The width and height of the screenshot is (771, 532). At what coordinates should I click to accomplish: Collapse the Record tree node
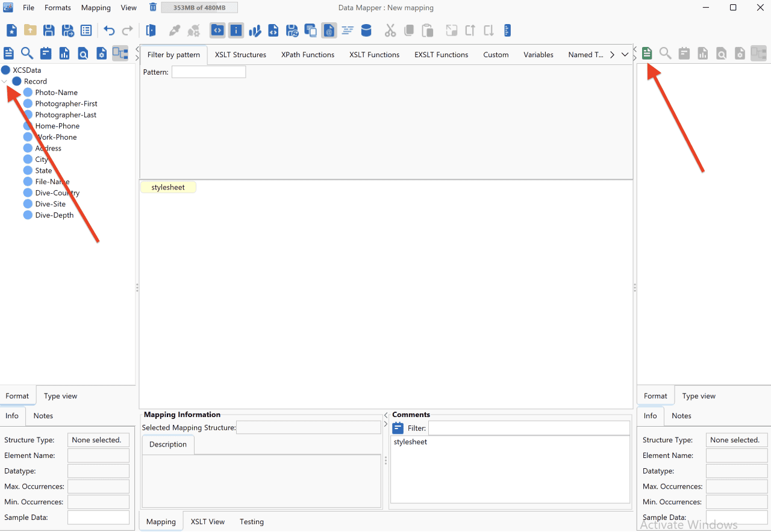tap(5, 81)
